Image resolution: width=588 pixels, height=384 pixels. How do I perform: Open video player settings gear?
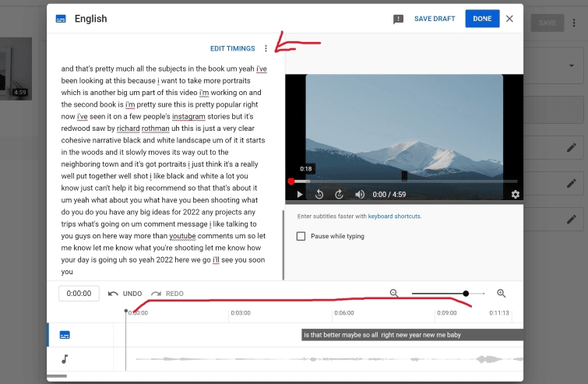pyautogui.click(x=516, y=194)
